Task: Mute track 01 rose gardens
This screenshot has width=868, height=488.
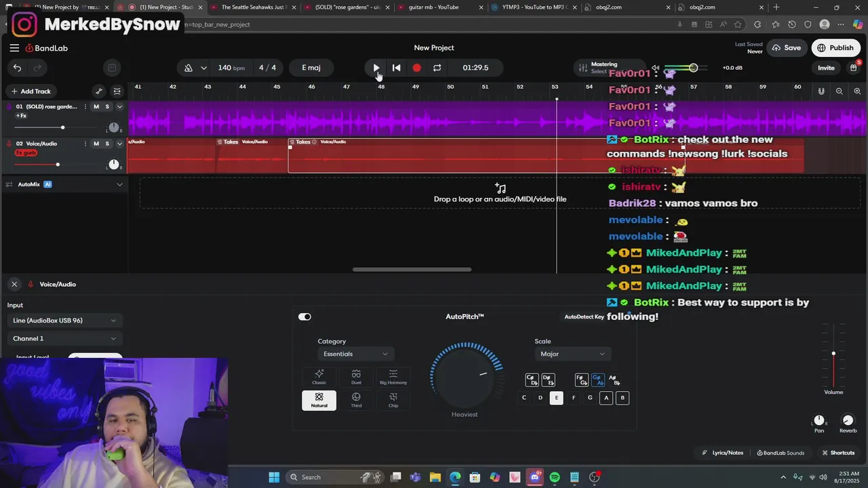Action: click(96, 106)
